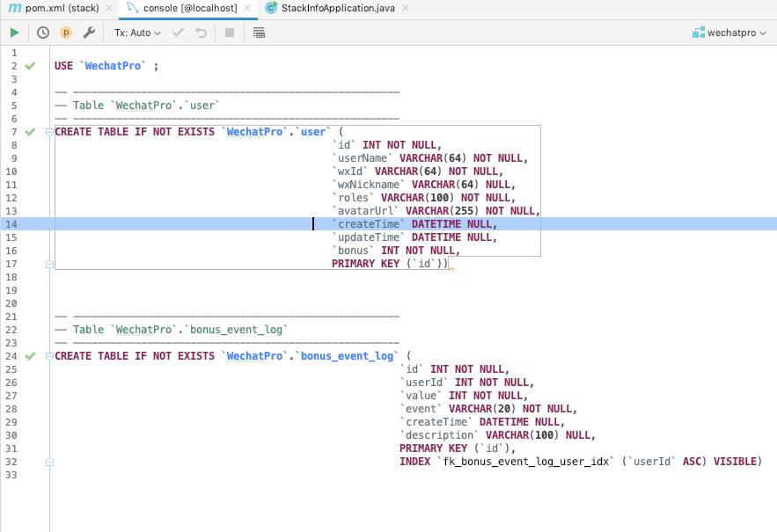This screenshot has height=532, width=777.
Task: Run the query with green Execute icon
Action: coord(14,33)
